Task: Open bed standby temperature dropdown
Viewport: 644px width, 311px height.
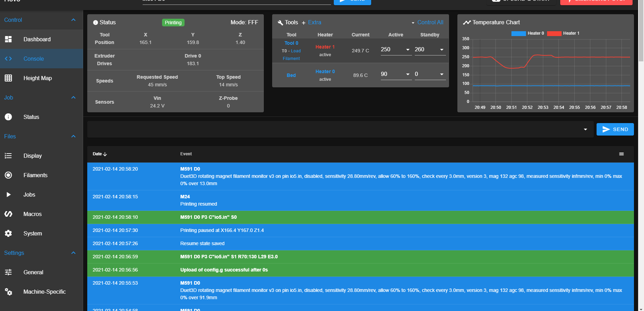Action: coord(442,74)
